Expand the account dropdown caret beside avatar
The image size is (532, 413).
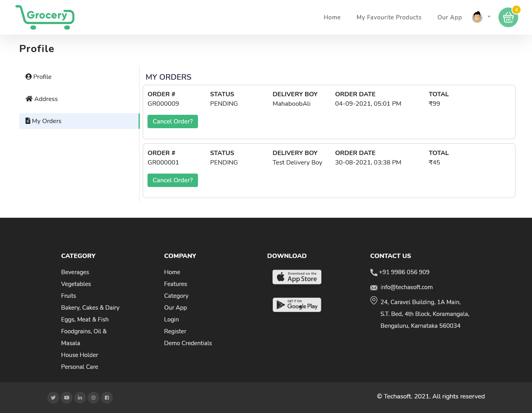coord(489,17)
